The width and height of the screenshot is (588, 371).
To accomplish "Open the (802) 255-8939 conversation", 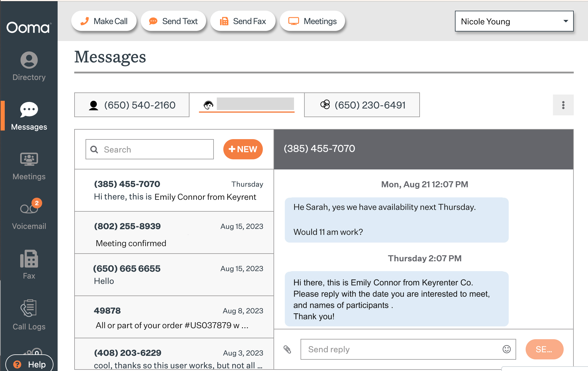I will [174, 233].
